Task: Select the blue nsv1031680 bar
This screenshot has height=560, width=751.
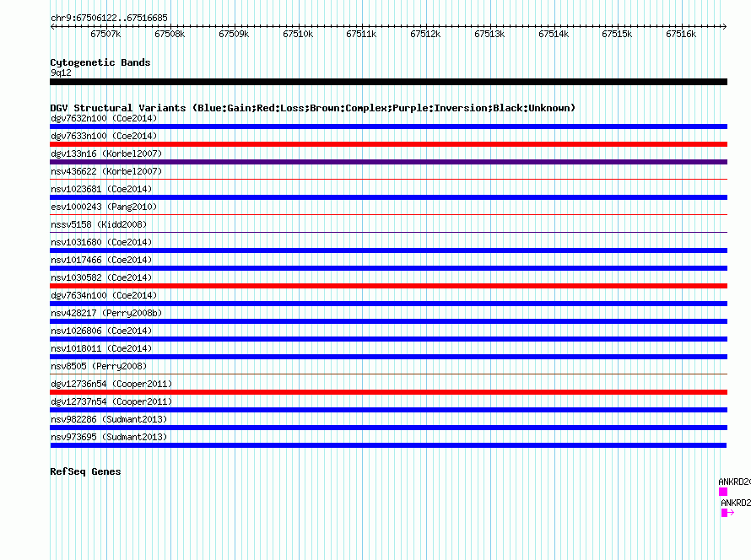Action: click(x=388, y=250)
